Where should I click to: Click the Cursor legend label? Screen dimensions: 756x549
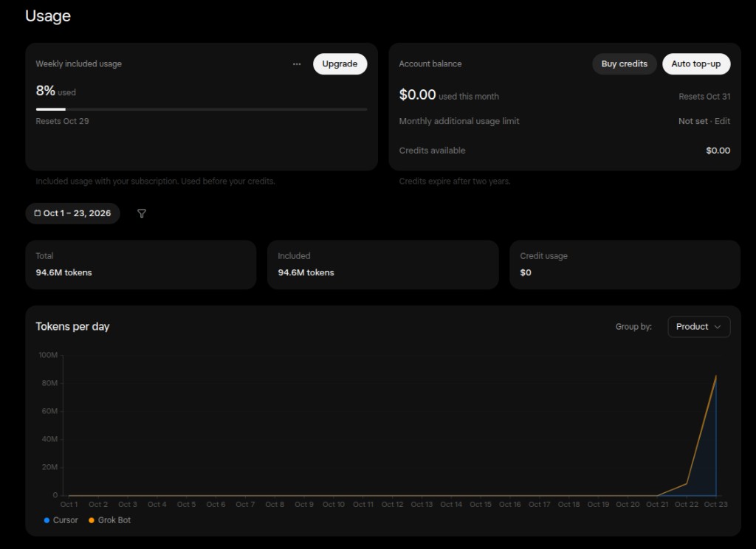(x=65, y=520)
